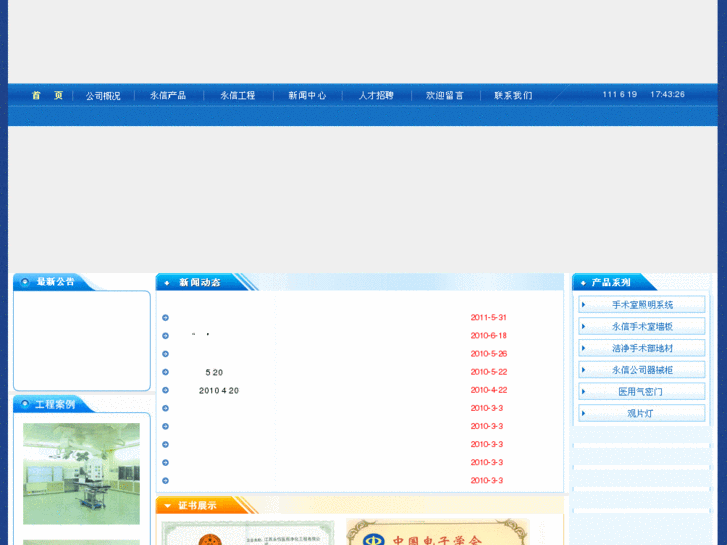Open the green-bordered certificate image
The height and width of the screenshot is (545, 727).
[248, 533]
